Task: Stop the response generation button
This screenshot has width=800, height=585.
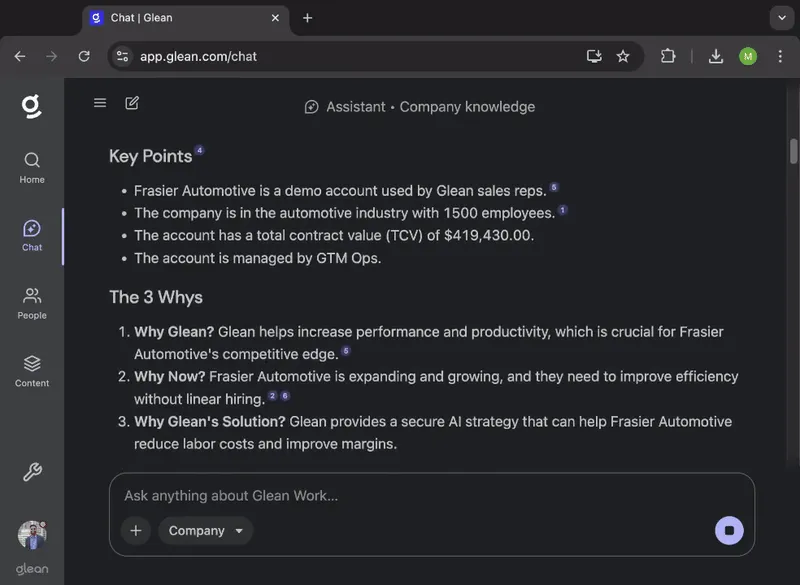Action: tap(729, 530)
